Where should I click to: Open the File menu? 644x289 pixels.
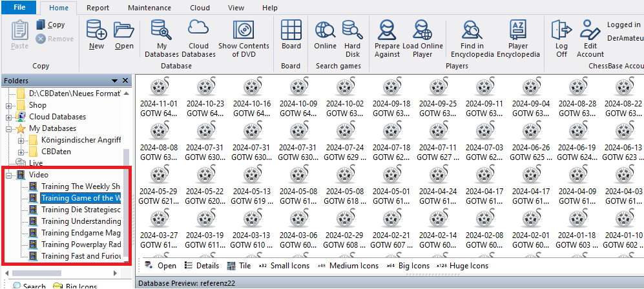pyautogui.click(x=19, y=7)
